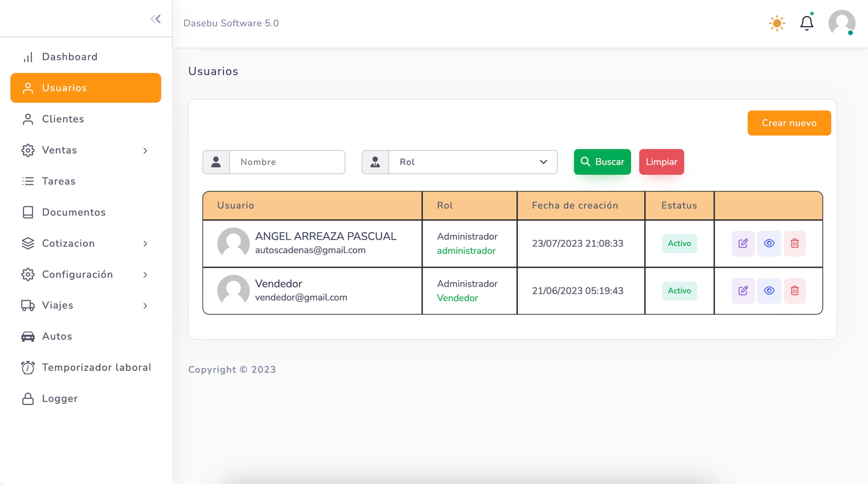Open Logger in the sidebar
This screenshot has width=868, height=484.
(85, 399)
